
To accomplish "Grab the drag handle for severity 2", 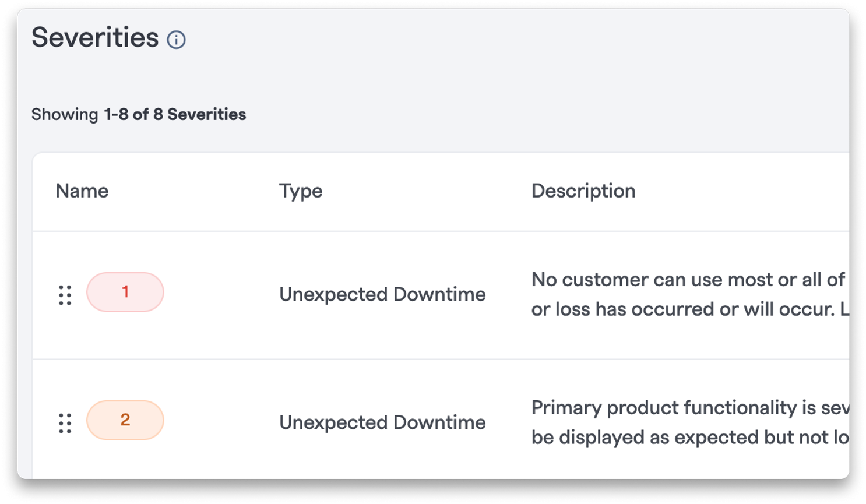I will [x=65, y=424].
